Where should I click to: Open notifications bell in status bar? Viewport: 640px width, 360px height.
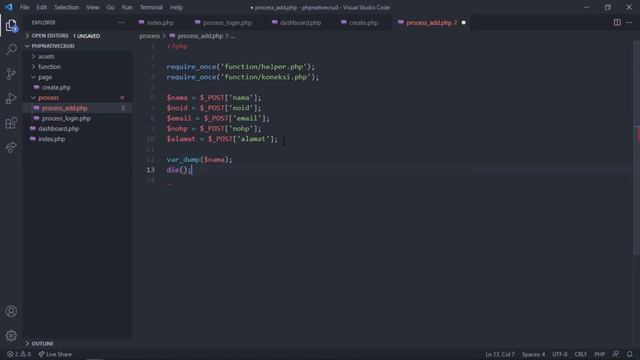[629, 354]
